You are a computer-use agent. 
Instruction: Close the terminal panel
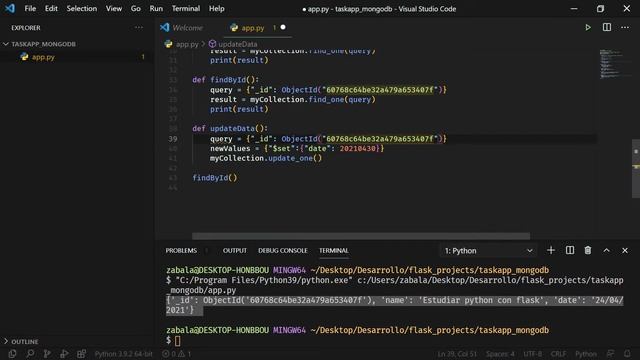625,250
